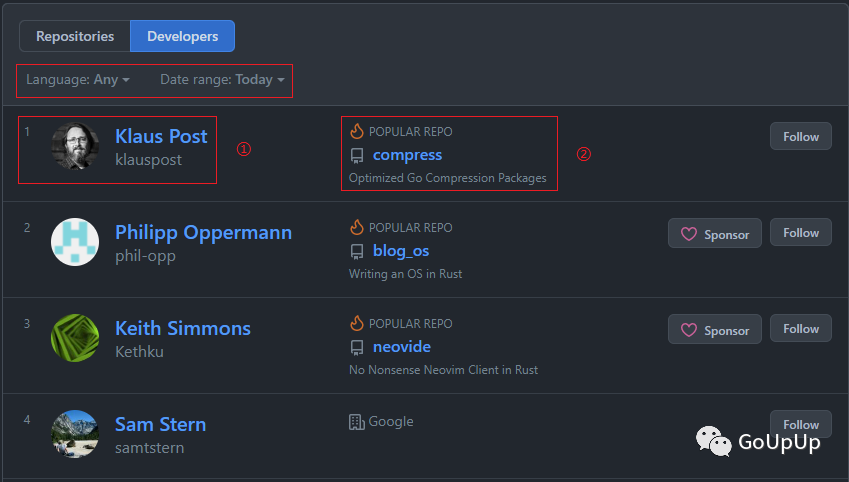Follow Philipp Oppermann

pos(801,233)
